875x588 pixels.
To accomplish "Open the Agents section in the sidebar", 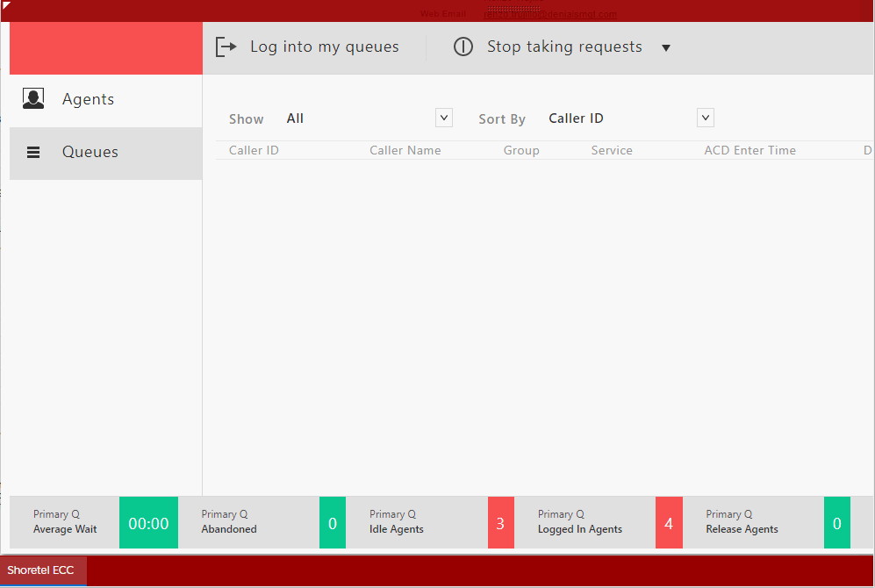I will pyautogui.click(x=106, y=100).
